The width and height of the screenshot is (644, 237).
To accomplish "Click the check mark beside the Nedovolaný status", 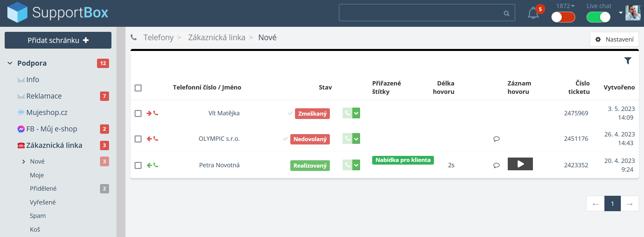I will point(286,139).
